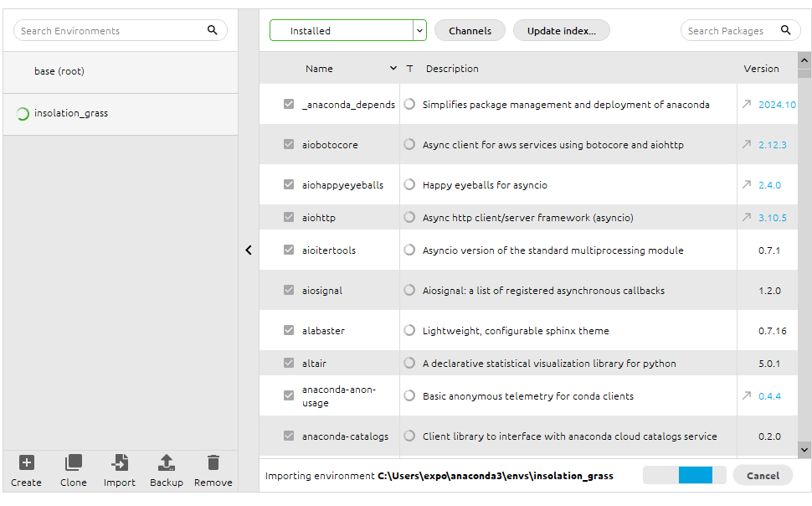Uncheck the anaconda-catalogs package checkbox

(289, 436)
